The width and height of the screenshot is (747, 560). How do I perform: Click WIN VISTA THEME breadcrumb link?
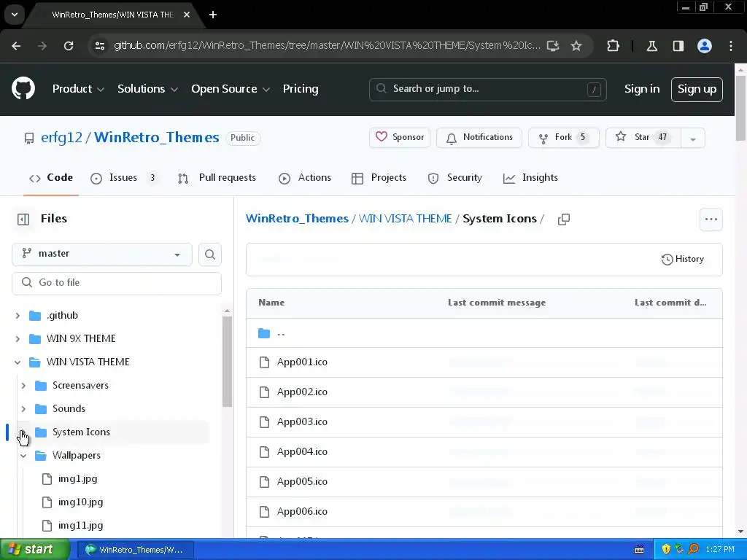point(405,219)
